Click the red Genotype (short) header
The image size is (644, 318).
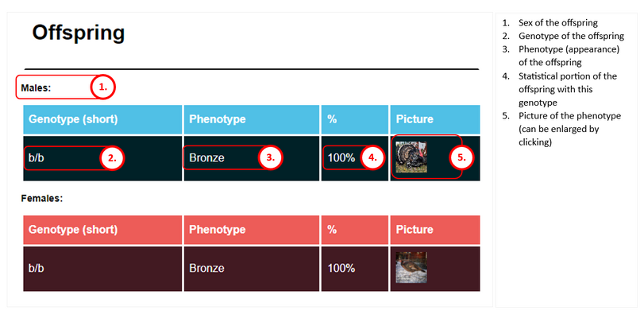102,230
